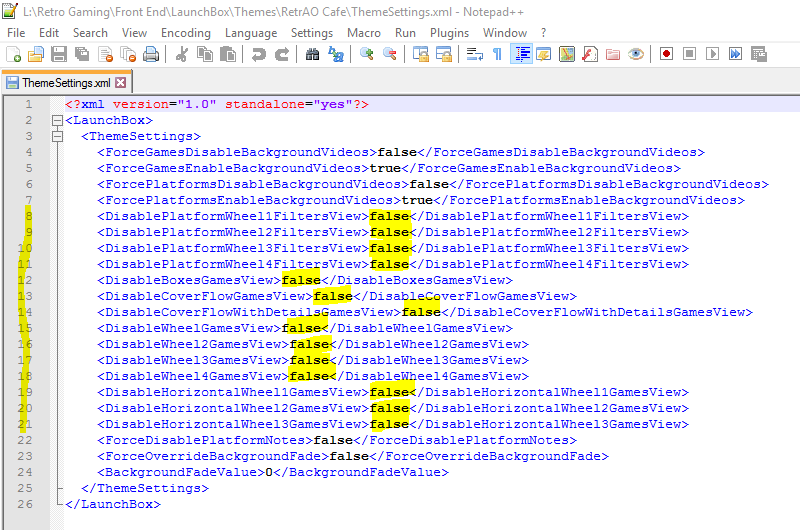The height and width of the screenshot is (530, 800).
Task: Toggle synchronized horizontal scrolling
Action: click(x=443, y=54)
